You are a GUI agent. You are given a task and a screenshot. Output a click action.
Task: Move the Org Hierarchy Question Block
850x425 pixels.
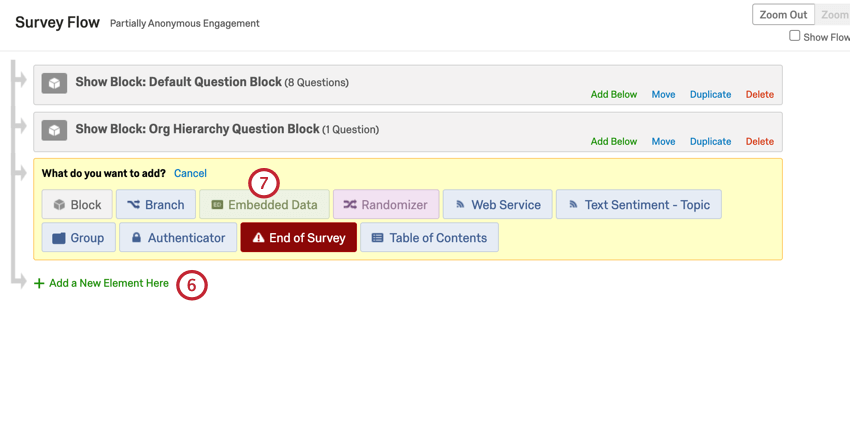click(x=663, y=142)
